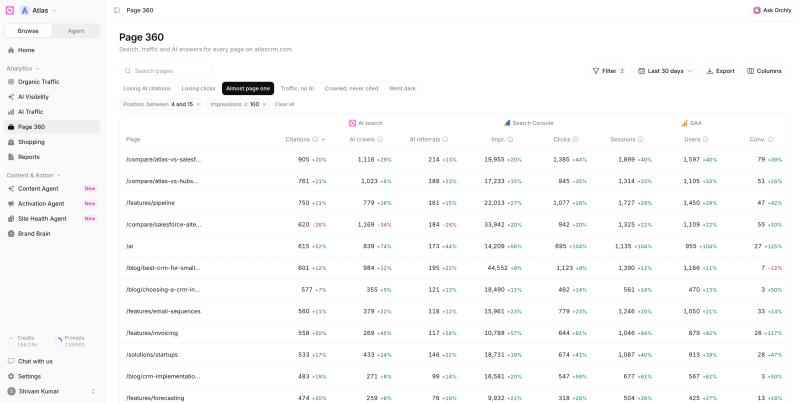Viewport: 800px width, 403px height.
Task: Clear all active filters
Action: tap(284, 104)
